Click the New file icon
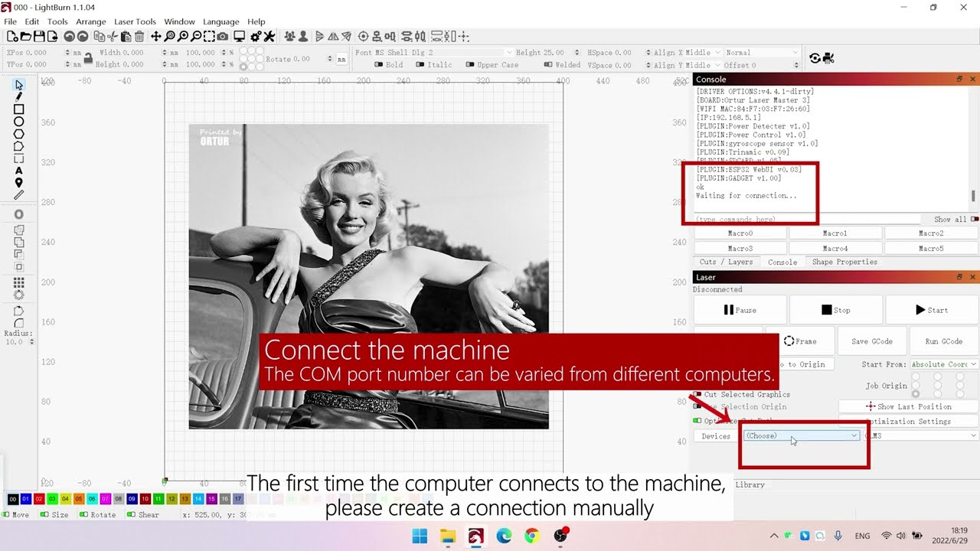The width and height of the screenshot is (980, 551). click(12, 36)
